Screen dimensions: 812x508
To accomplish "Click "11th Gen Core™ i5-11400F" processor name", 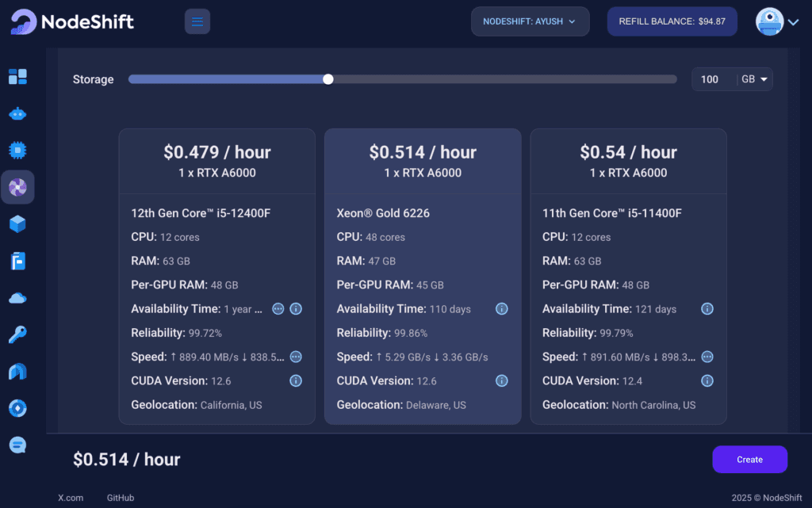I will click(612, 213).
